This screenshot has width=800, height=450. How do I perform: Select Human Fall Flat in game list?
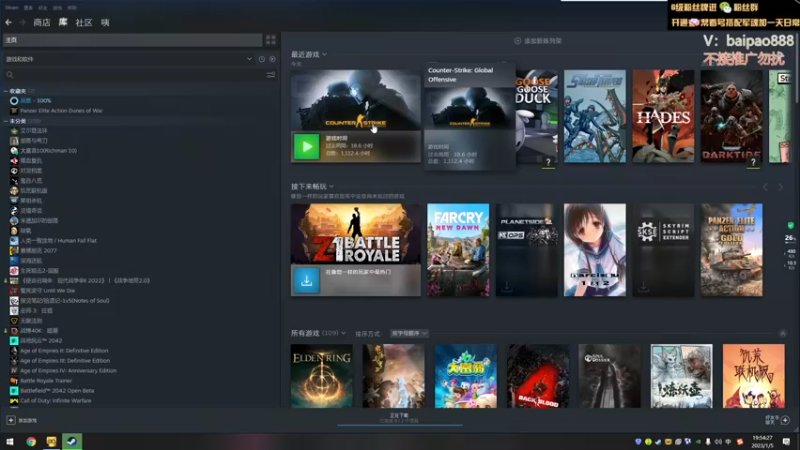pos(58,240)
